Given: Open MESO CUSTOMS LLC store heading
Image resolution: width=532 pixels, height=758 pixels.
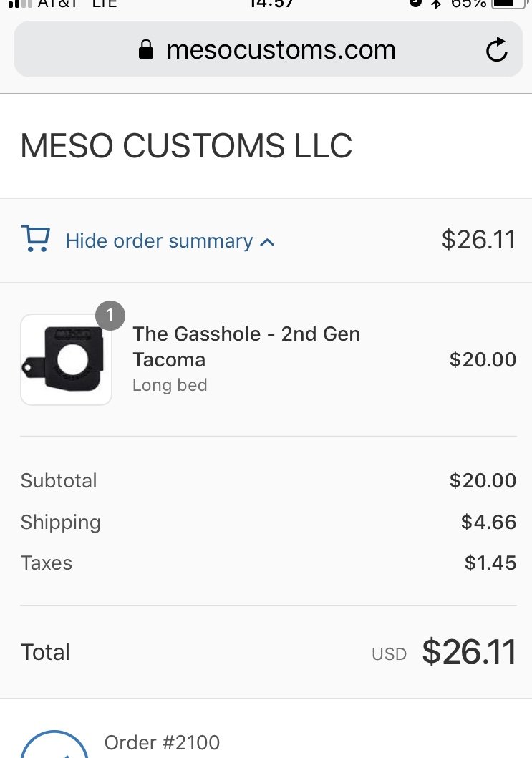Looking at the screenshot, I should click(x=186, y=145).
